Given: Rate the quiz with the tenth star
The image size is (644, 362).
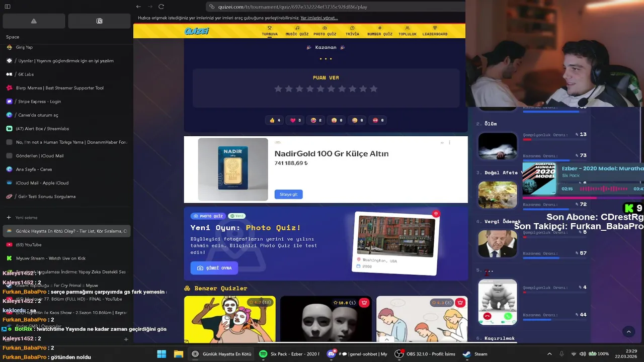Looking at the screenshot, I should pos(373,88).
